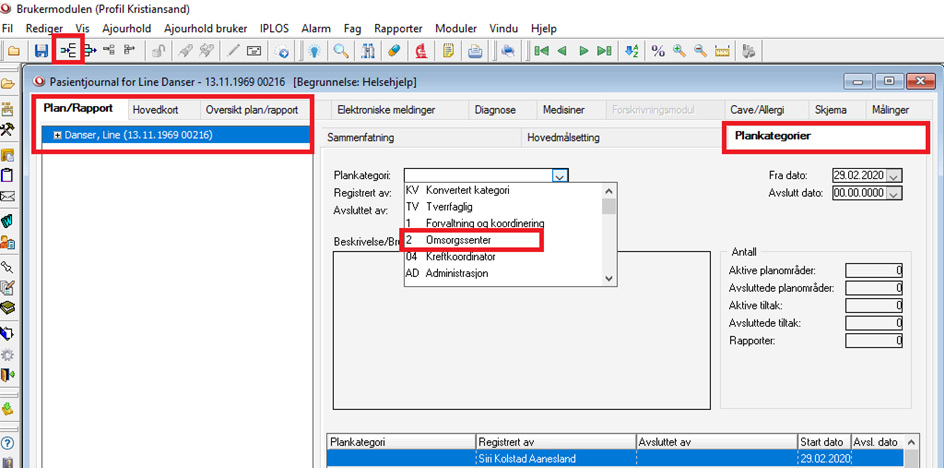The image size is (944, 472).
Task: Click the blue floppy disk save icon
Action: [41, 50]
